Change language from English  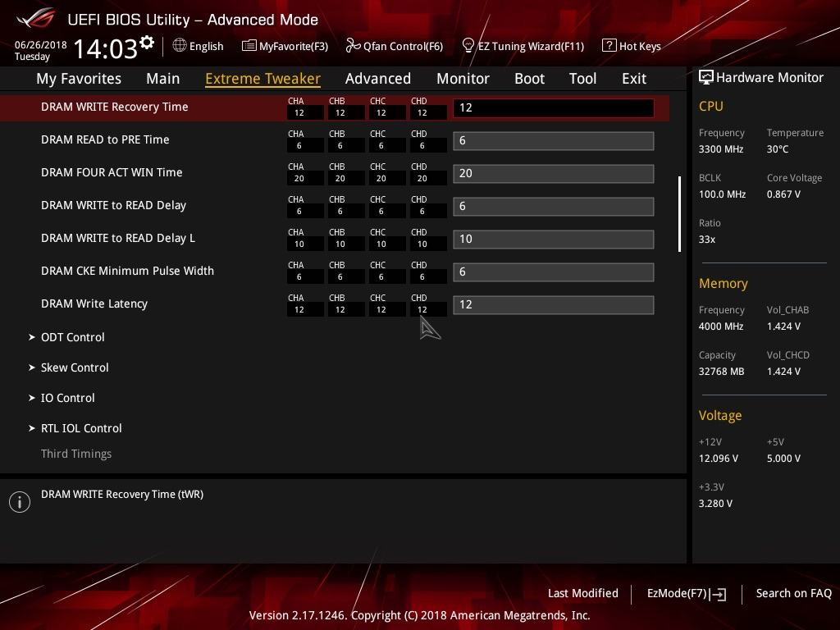click(206, 46)
